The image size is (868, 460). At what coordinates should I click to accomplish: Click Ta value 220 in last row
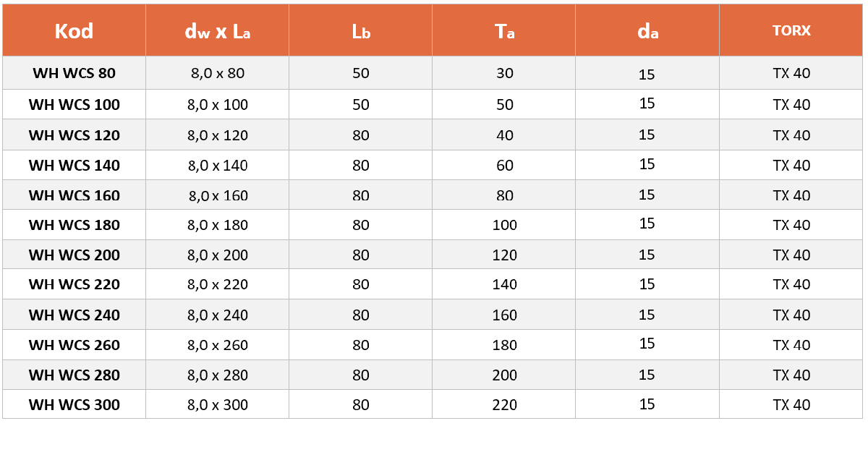click(x=504, y=404)
